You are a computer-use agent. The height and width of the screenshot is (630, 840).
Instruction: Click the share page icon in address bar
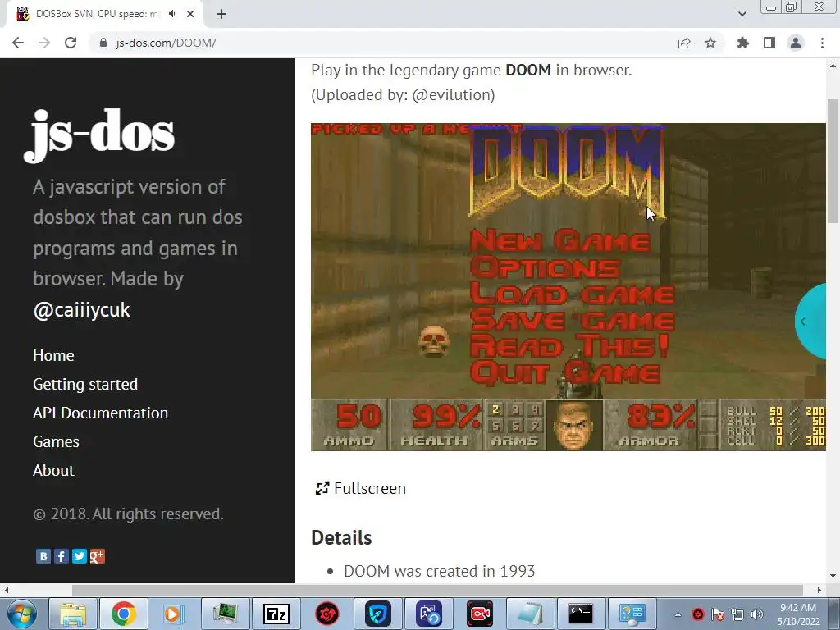[x=683, y=43]
